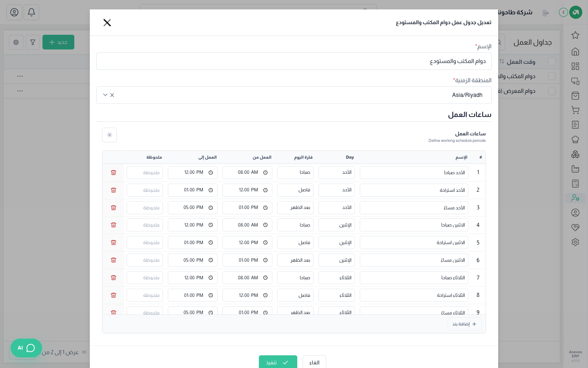Delete row 8 with the trash icon

click(x=114, y=295)
